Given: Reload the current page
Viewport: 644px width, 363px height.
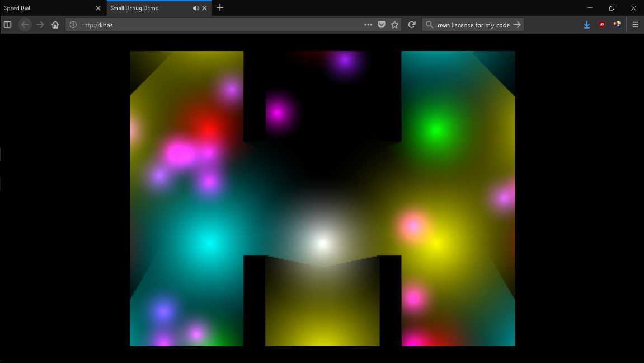Looking at the screenshot, I should (x=412, y=25).
